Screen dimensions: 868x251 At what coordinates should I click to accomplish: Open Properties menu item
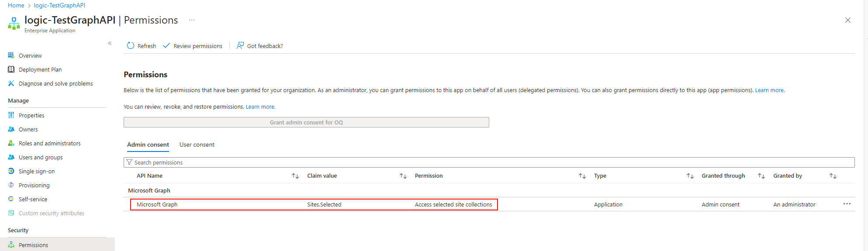click(x=31, y=115)
